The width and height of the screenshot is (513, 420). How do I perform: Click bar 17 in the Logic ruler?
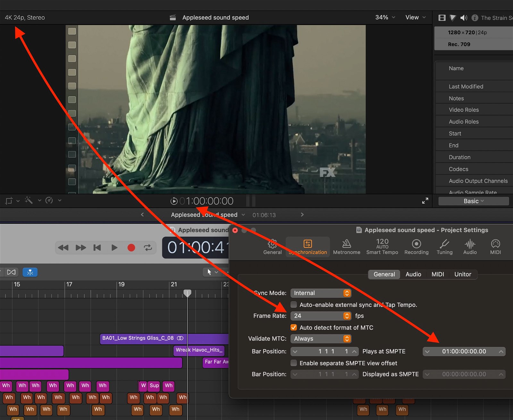[69, 284]
